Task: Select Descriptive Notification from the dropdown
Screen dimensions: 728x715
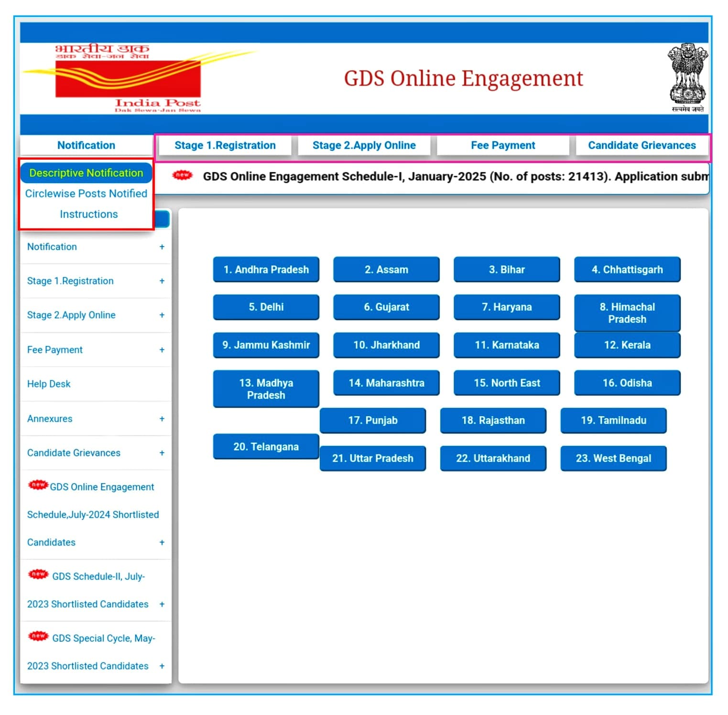Action: click(x=86, y=173)
